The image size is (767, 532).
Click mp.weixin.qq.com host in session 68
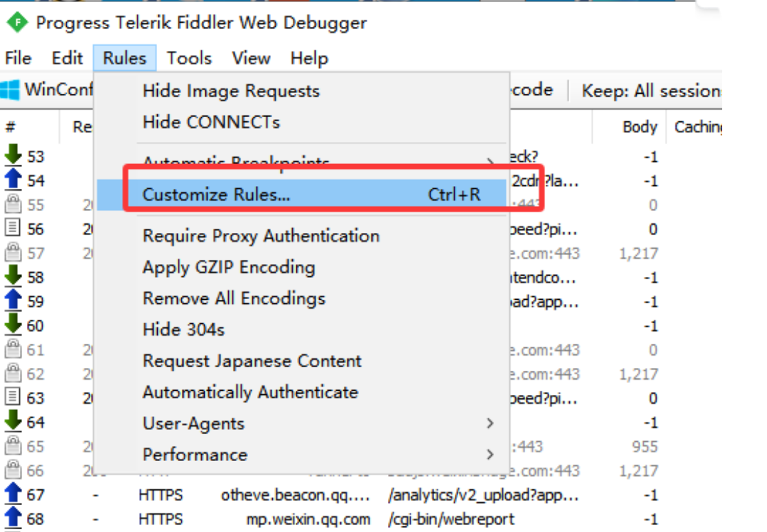[308, 520]
